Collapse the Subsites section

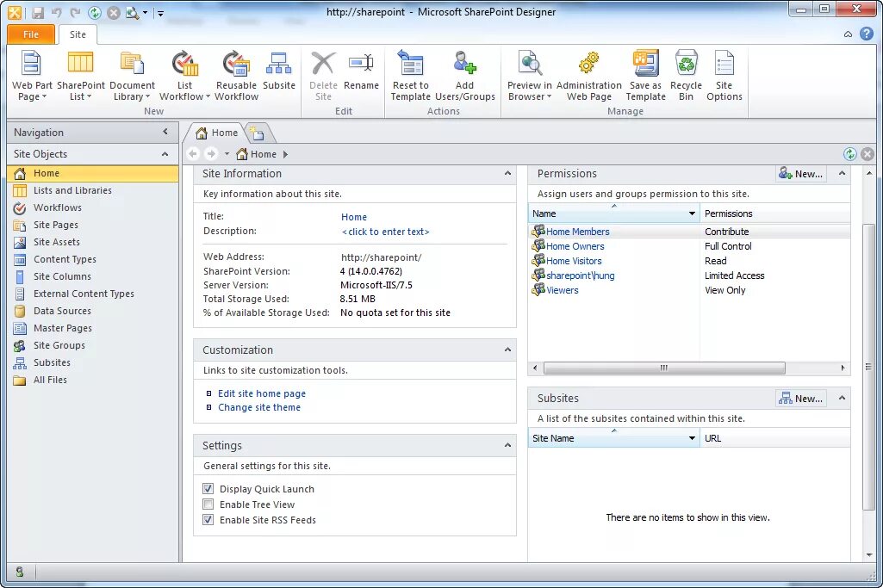pos(842,398)
